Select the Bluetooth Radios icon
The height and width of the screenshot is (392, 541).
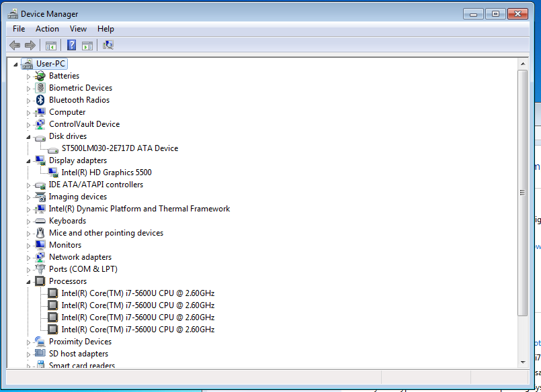click(x=40, y=100)
